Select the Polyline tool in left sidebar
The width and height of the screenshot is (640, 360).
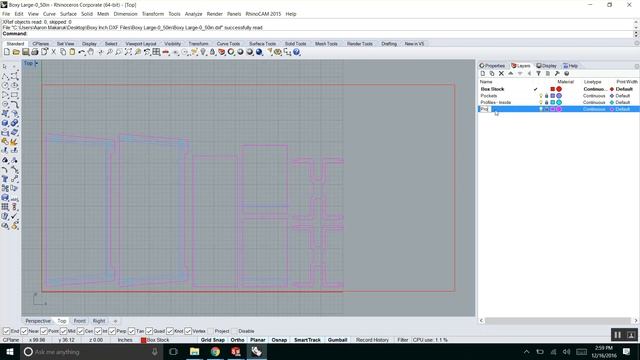pos(5,76)
